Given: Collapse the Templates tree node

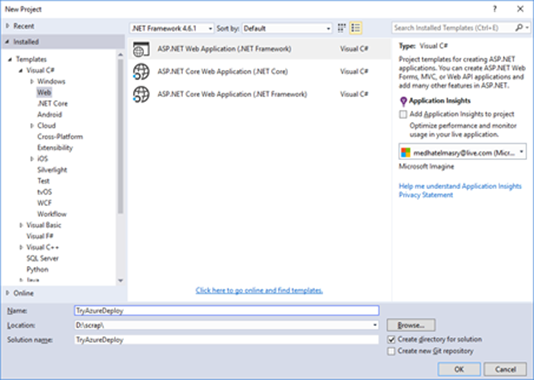Looking at the screenshot, I should [x=10, y=60].
